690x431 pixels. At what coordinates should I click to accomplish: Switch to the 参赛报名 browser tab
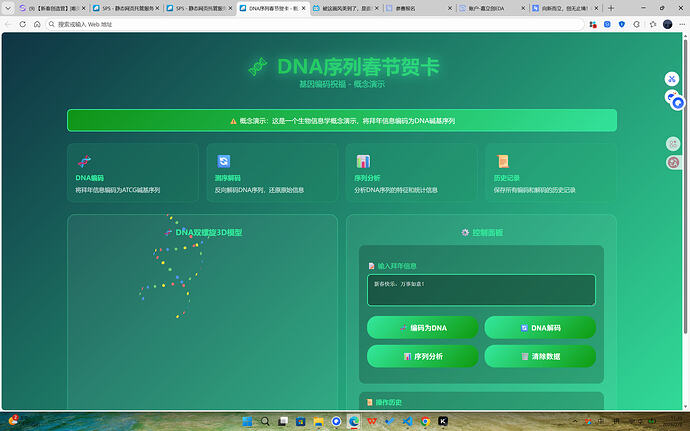point(419,8)
